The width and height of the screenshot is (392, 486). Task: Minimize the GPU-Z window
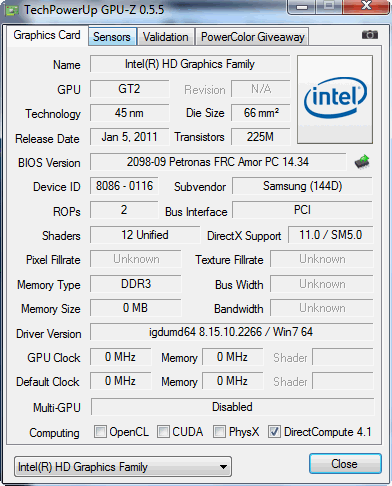(x=302, y=7)
